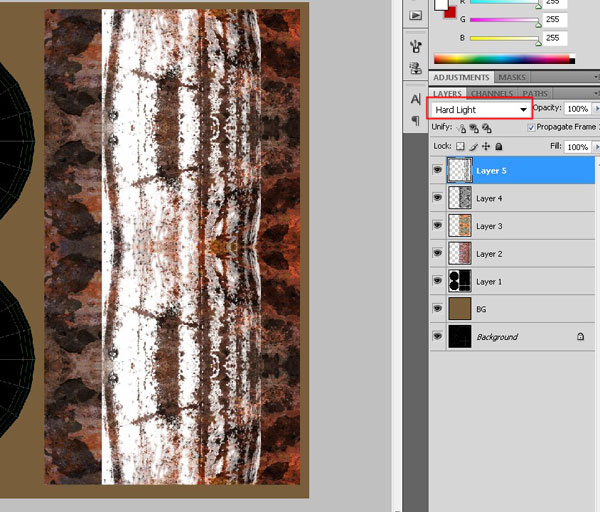Click the lock transparent pixels icon
The height and width of the screenshot is (512, 600).
point(460,146)
